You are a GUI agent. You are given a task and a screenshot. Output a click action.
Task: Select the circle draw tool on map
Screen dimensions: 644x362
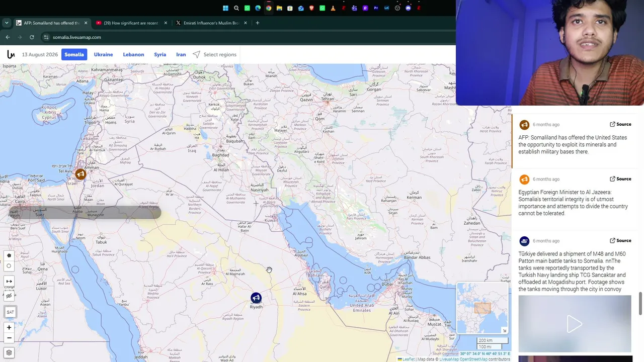9,266
